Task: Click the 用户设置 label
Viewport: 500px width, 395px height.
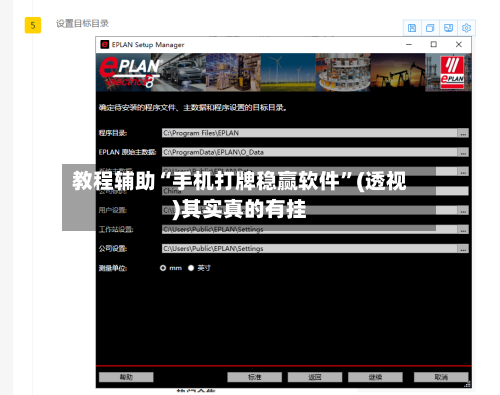Action: coord(113,210)
